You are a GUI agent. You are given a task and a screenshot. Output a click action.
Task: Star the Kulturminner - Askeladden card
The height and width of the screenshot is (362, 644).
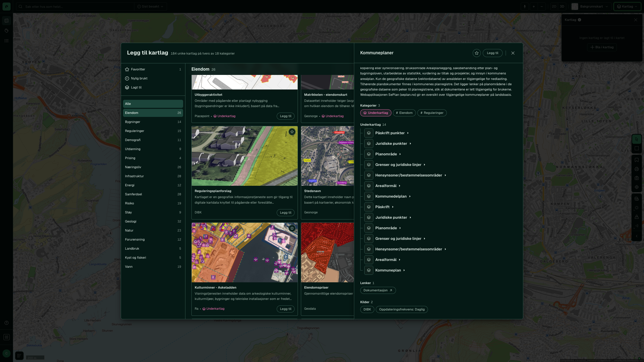(292, 228)
